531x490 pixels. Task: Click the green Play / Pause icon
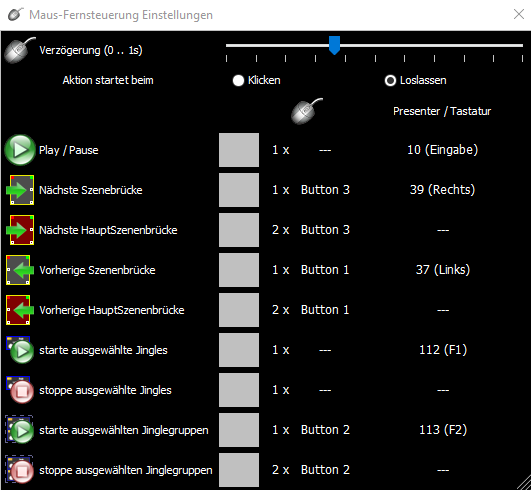pos(20,150)
